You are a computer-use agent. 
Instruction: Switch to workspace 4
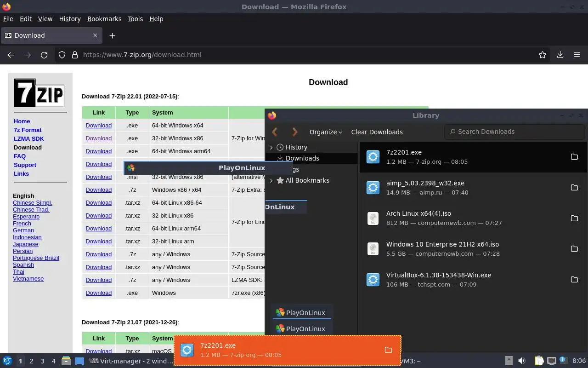[54, 361]
